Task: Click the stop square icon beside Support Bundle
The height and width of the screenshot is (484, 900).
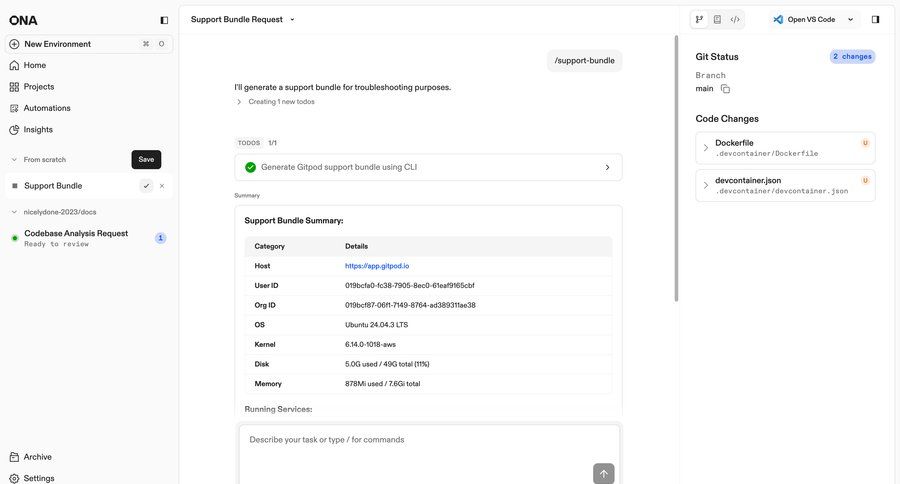Action: point(15,186)
